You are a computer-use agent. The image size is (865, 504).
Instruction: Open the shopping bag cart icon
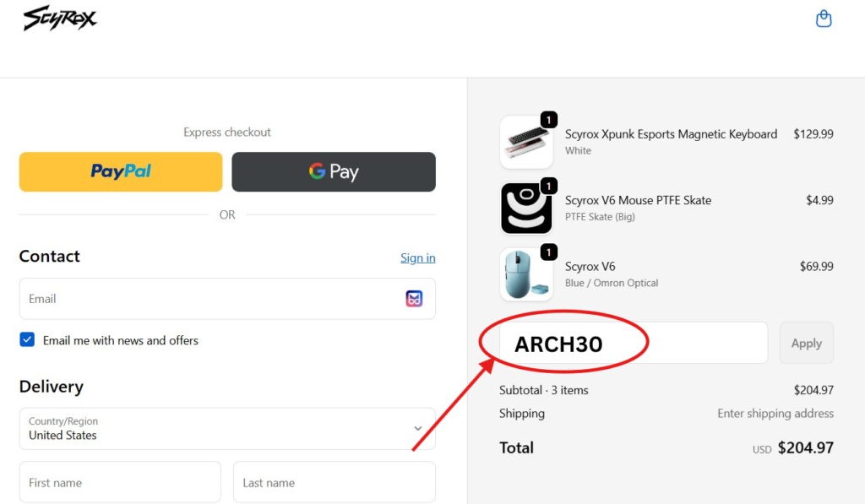pyautogui.click(x=824, y=18)
